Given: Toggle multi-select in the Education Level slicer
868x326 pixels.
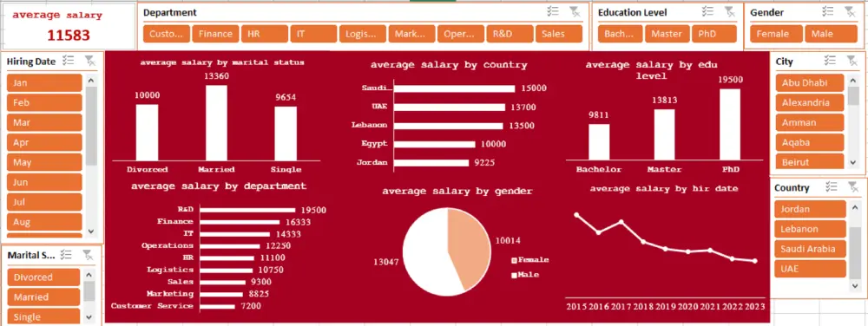Looking at the screenshot, I should pyautogui.click(x=707, y=11).
